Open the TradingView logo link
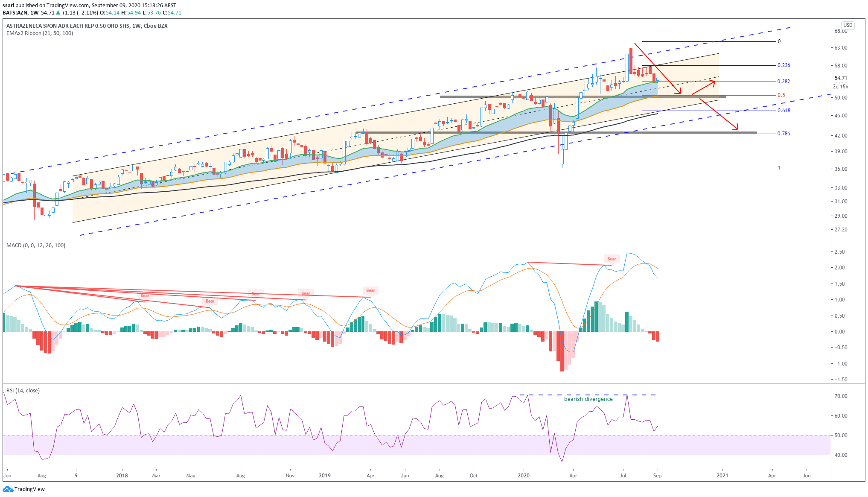This screenshot has height=497, width=868. click(24, 489)
